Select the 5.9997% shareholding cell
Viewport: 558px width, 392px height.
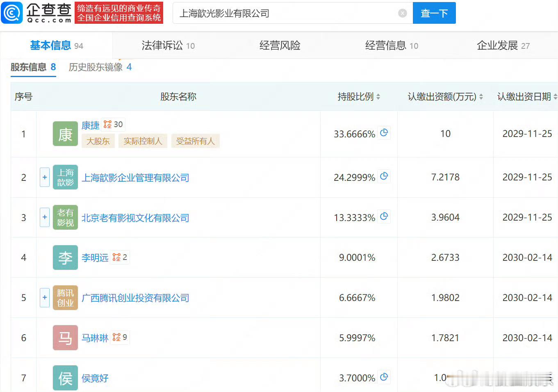pos(357,338)
